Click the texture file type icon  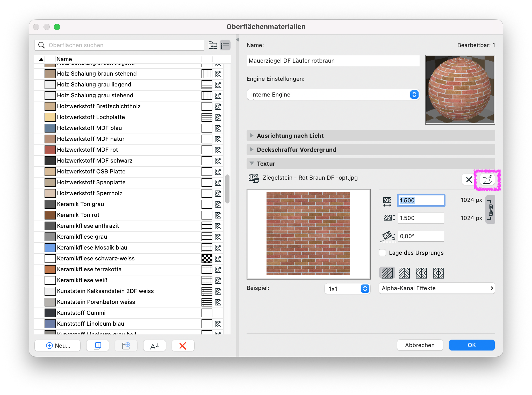[254, 178]
